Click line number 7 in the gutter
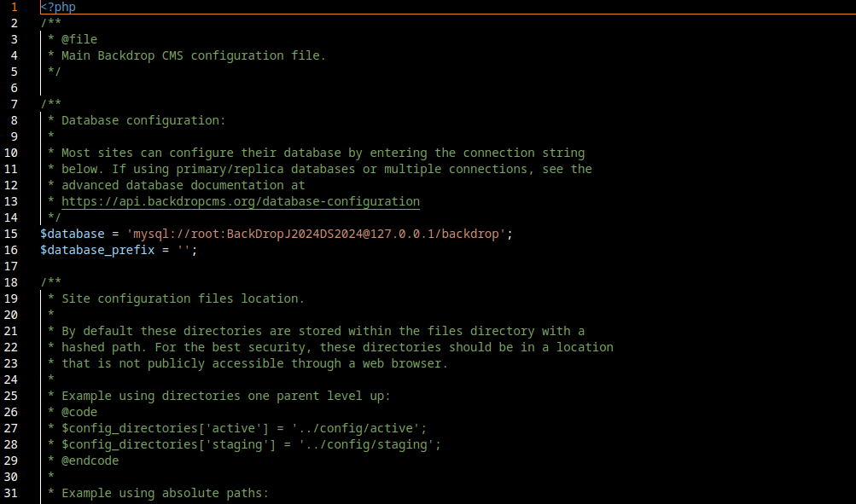 click(x=15, y=104)
